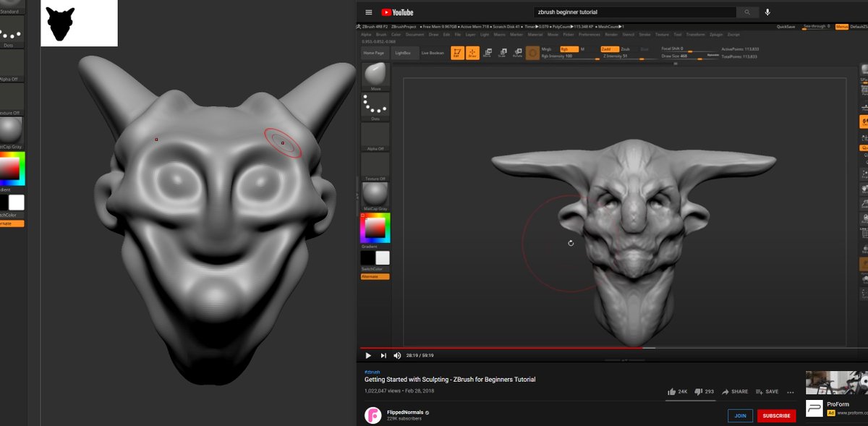
Task: Start voice search with the microphone
Action: click(767, 12)
